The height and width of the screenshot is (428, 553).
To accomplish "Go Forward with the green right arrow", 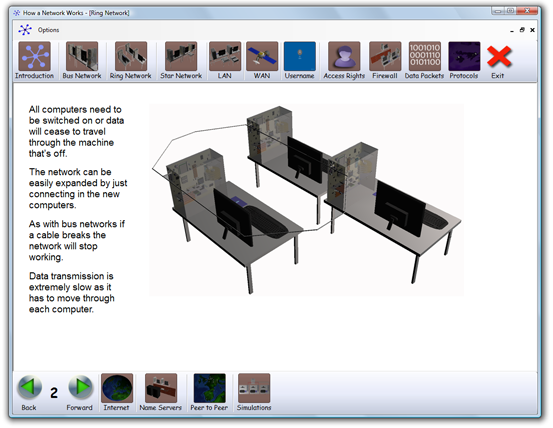I will click(81, 388).
